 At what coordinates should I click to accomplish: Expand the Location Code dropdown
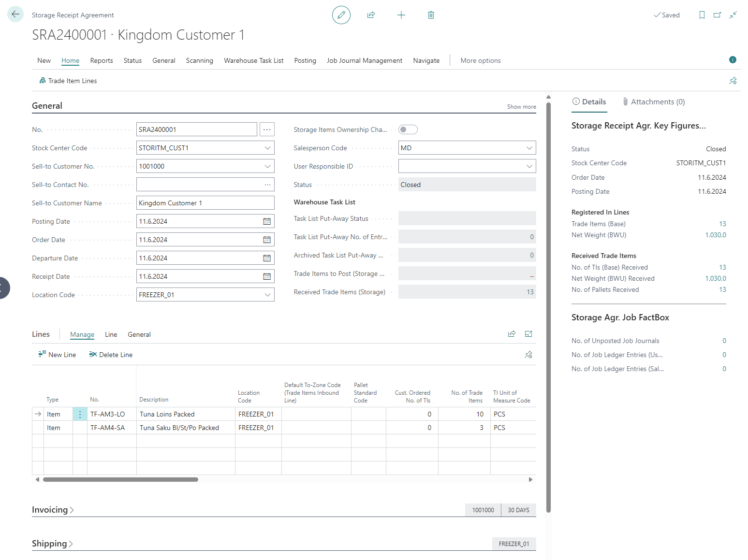[267, 295]
